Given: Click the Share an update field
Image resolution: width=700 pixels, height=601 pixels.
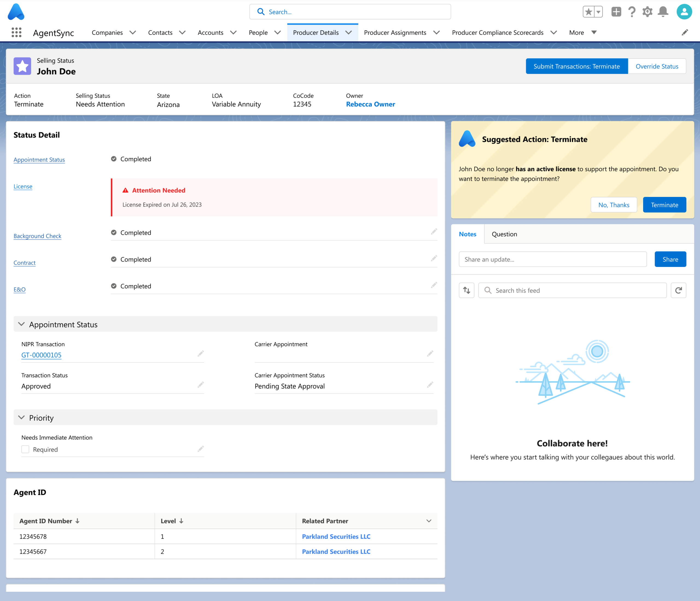Looking at the screenshot, I should tap(552, 259).
